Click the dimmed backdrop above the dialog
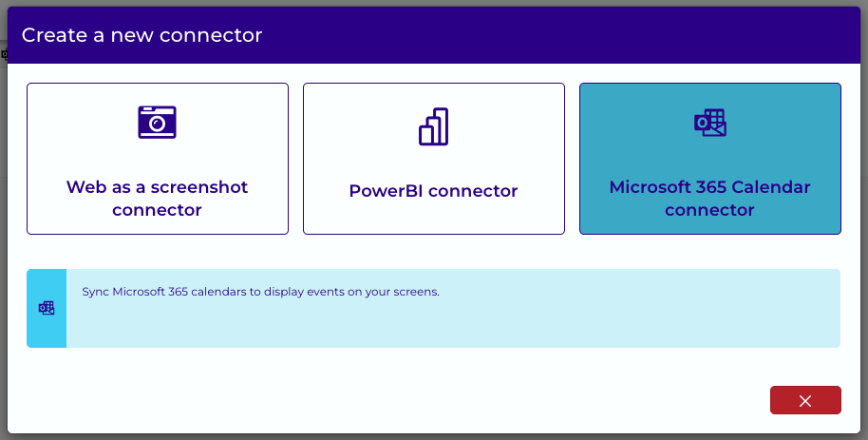 click(434, 3)
